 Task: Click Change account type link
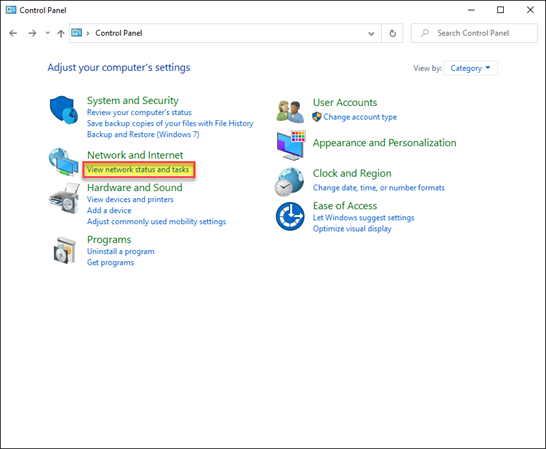360,117
